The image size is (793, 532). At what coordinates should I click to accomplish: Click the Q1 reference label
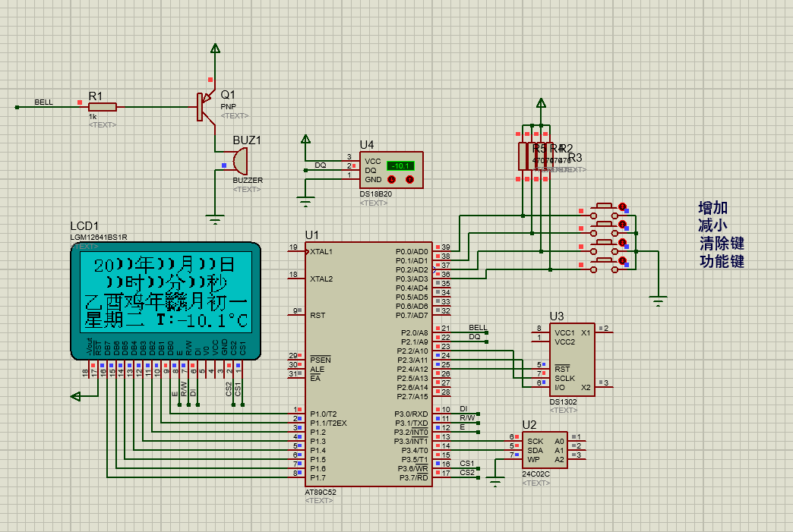(228, 94)
